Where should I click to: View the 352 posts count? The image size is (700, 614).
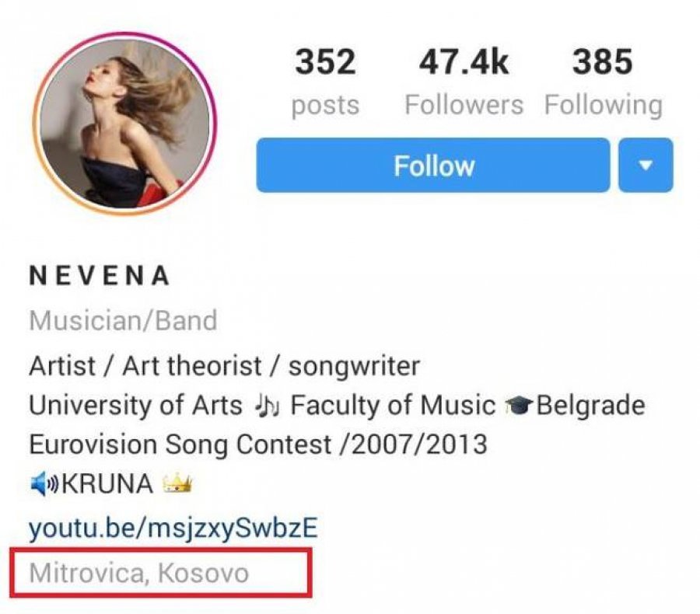point(325,82)
